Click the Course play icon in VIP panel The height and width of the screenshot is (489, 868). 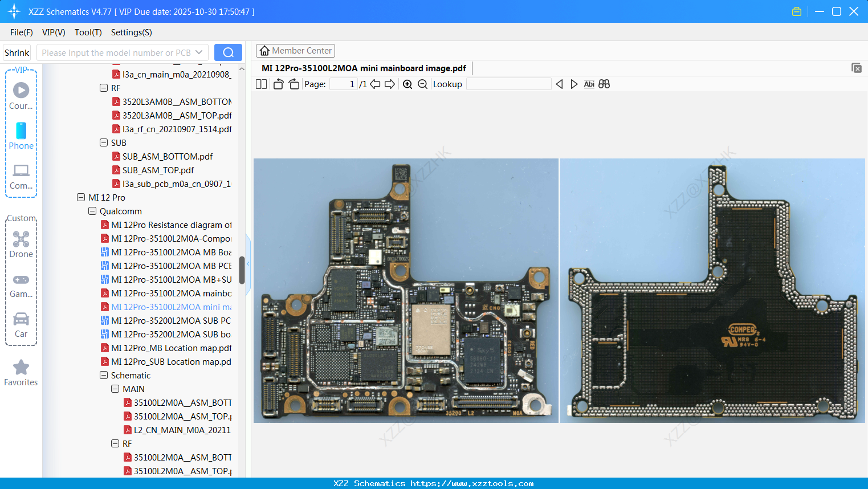click(x=21, y=90)
